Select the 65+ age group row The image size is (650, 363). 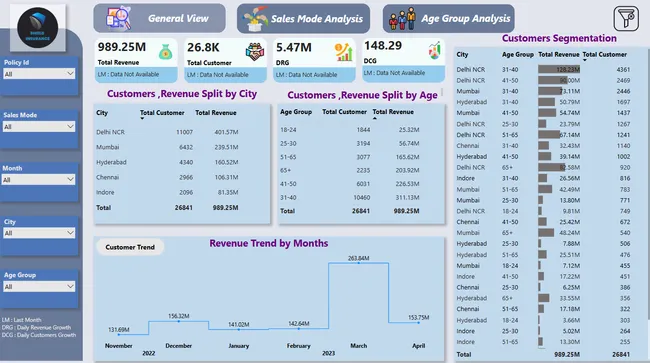click(x=350, y=170)
